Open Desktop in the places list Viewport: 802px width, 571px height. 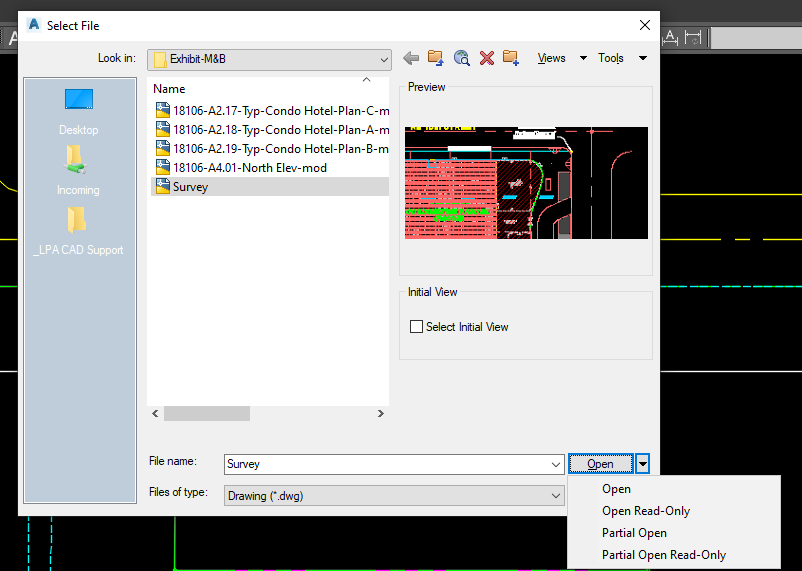(x=79, y=112)
